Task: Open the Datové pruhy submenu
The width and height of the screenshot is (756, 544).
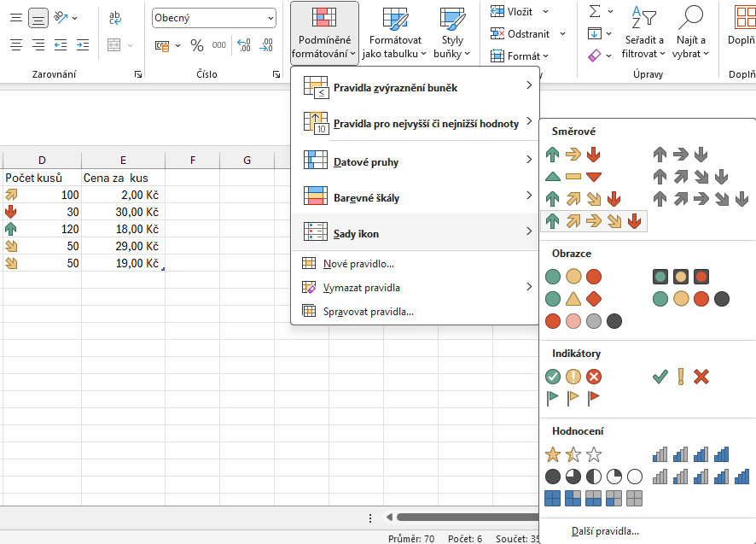Action: point(367,162)
